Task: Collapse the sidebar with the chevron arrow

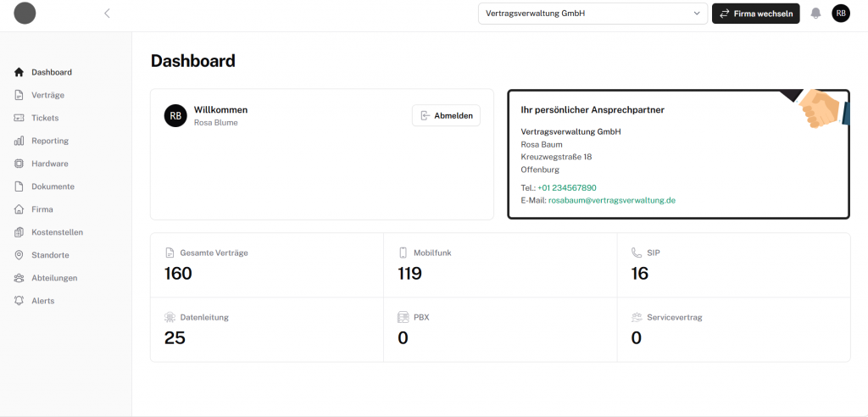Action: click(x=107, y=14)
